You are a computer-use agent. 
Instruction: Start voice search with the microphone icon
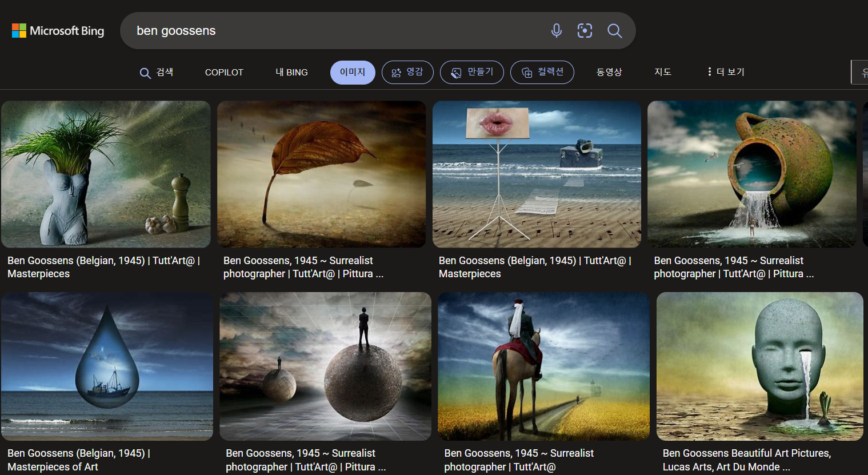coord(556,30)
